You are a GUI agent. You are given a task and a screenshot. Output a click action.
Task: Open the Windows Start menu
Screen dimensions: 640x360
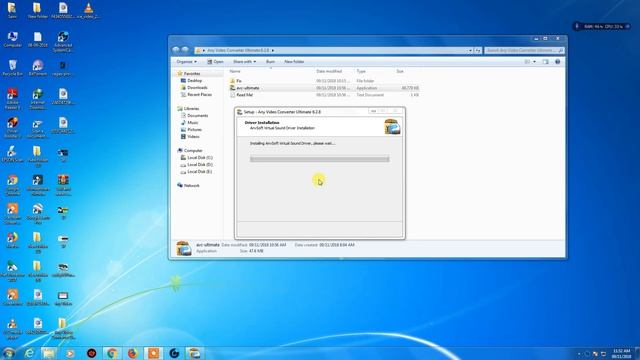click(9, 353)
